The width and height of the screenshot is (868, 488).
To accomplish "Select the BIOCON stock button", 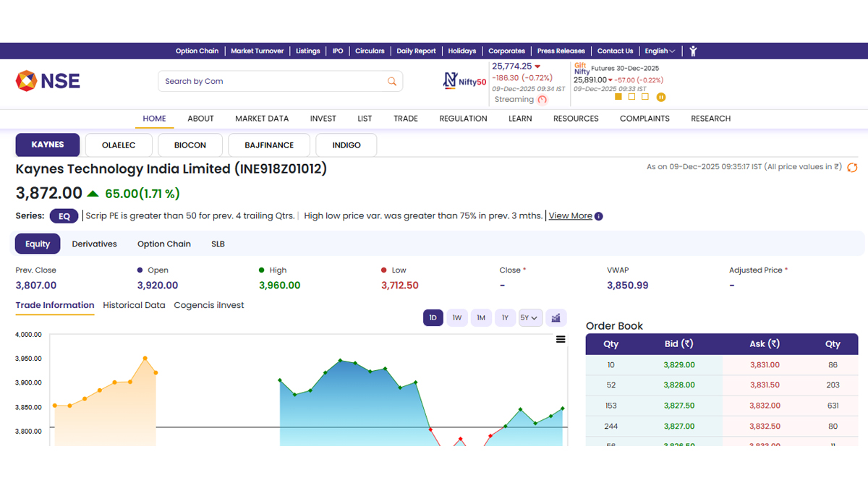I will pos(190,145).
